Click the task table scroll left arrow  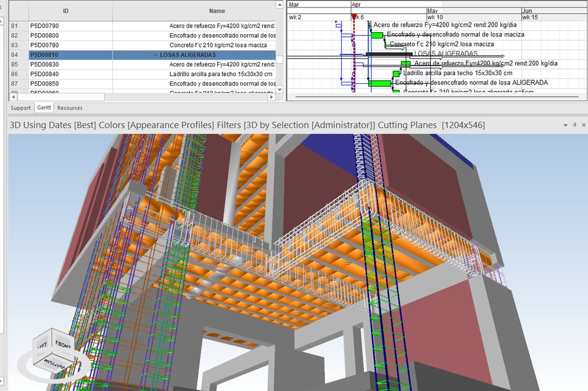click(13, 97)
